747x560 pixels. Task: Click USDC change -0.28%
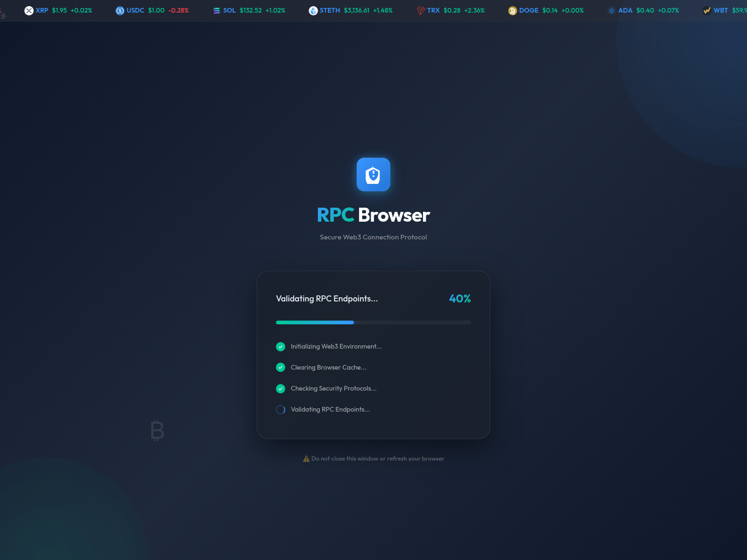[x=178, y=10]
